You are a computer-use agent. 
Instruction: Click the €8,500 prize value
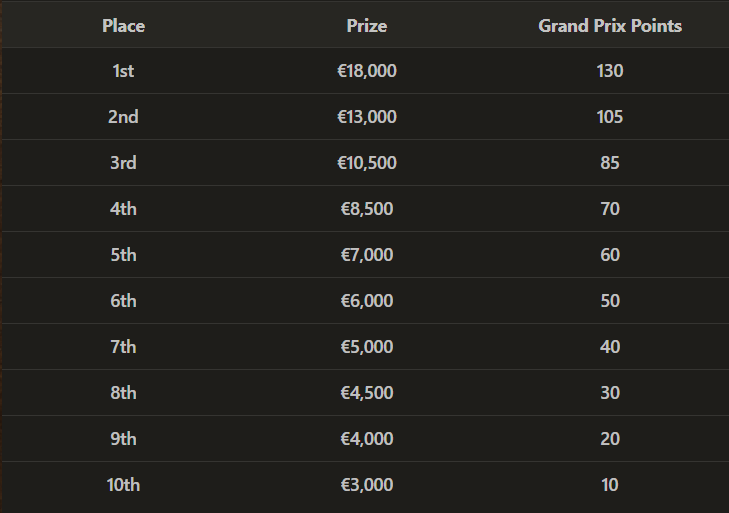pos(366,209)
